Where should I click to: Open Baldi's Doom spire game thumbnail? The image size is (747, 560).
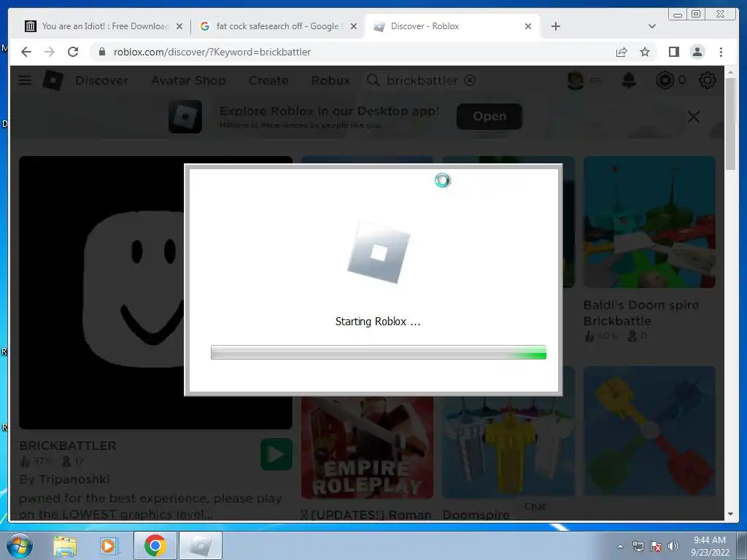(649, 222)
